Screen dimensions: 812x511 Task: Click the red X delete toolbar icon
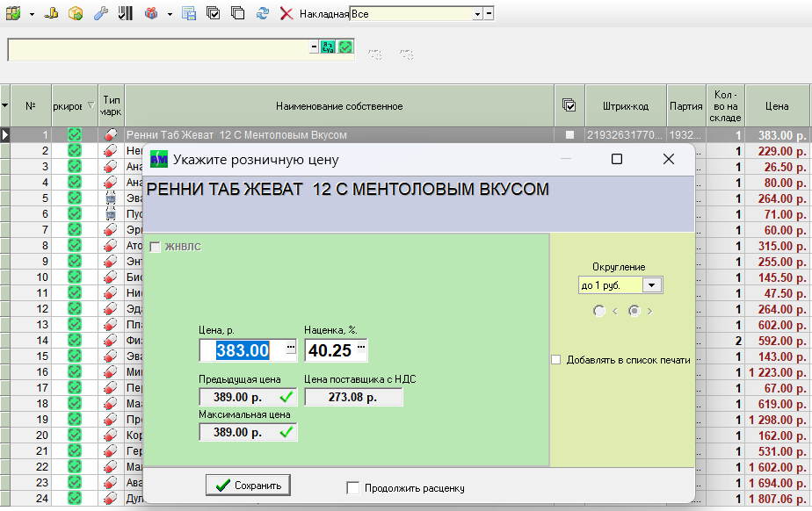tap(286, 13)
